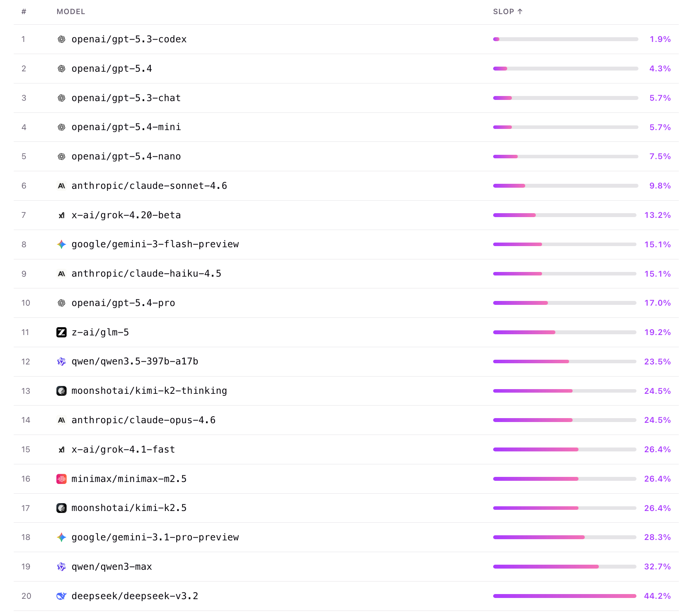Click the Moonshot icon next to kimi-k2-thinking

click(x=61, y=391)
